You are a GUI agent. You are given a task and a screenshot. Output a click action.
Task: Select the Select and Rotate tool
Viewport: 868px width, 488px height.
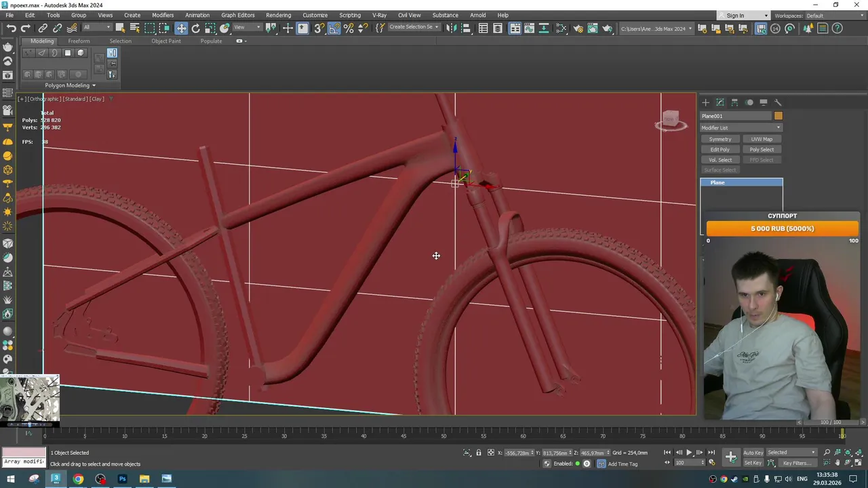196,28
